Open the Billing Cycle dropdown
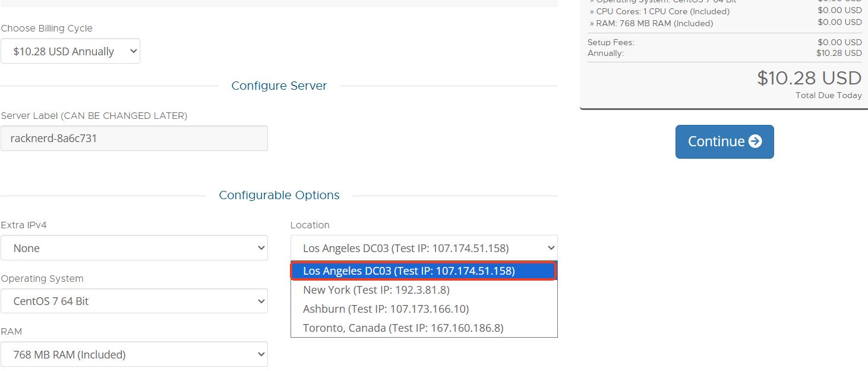Screen dimensions: 868x371 [70, 51]
